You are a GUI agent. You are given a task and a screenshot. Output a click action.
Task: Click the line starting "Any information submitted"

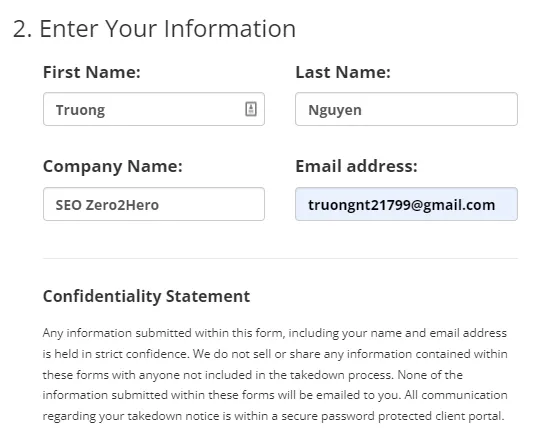point(275,333)
